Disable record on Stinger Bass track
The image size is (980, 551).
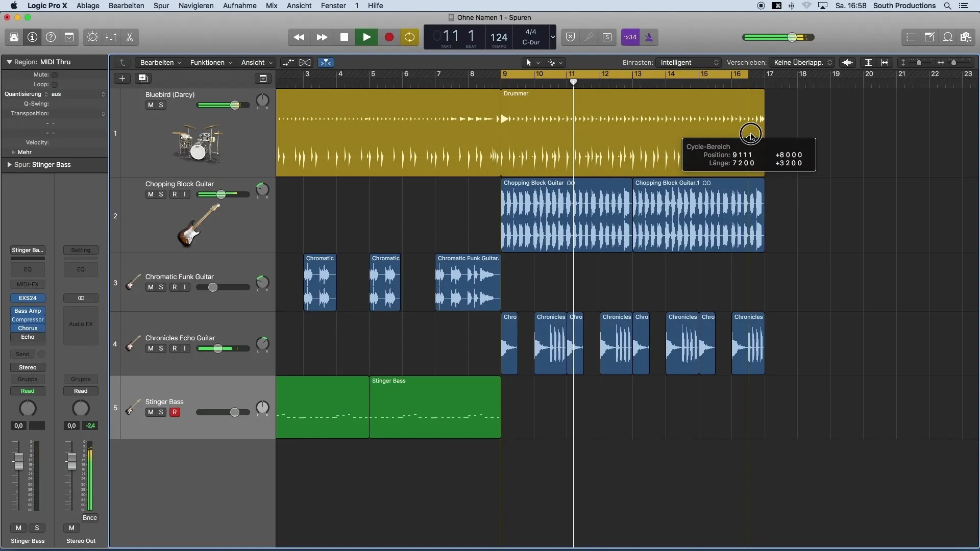(175, 412)
